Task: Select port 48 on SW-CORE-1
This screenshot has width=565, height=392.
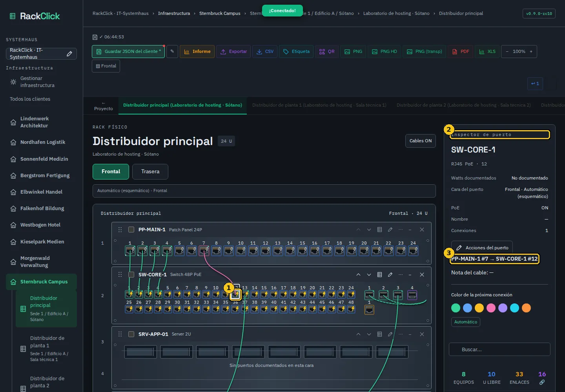Action: (x=351, y=309)
